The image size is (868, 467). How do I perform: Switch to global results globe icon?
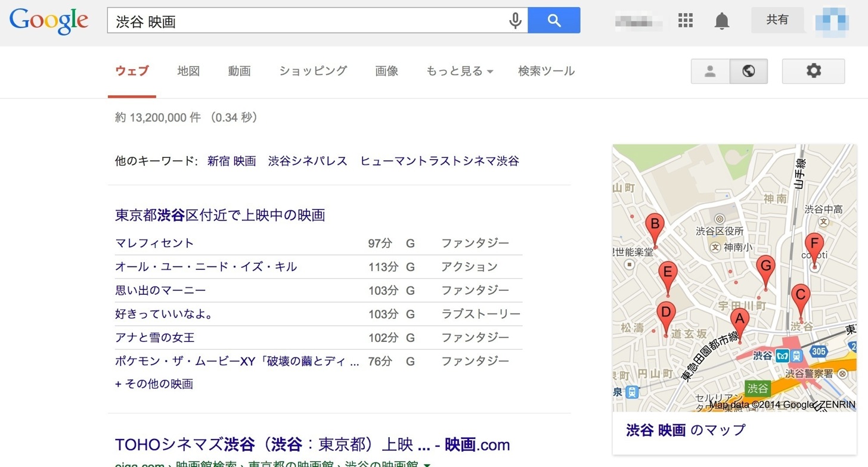pos(749,71)
